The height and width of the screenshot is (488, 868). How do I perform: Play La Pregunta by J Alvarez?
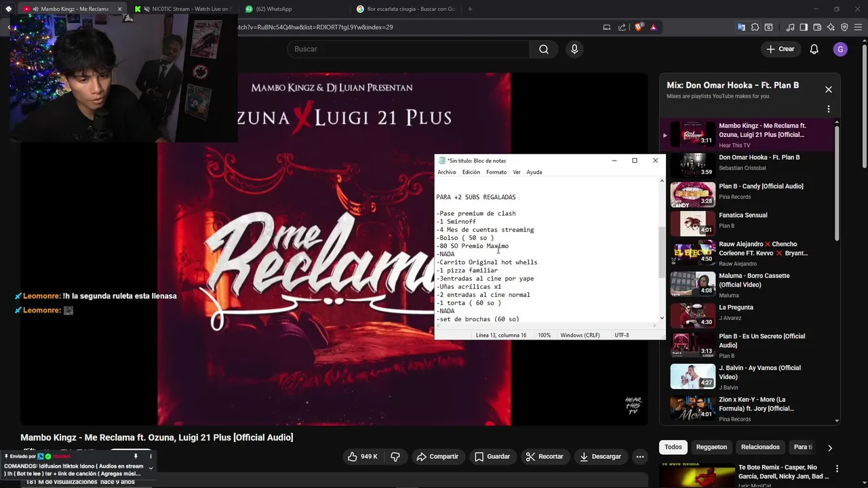click(746, 314)
